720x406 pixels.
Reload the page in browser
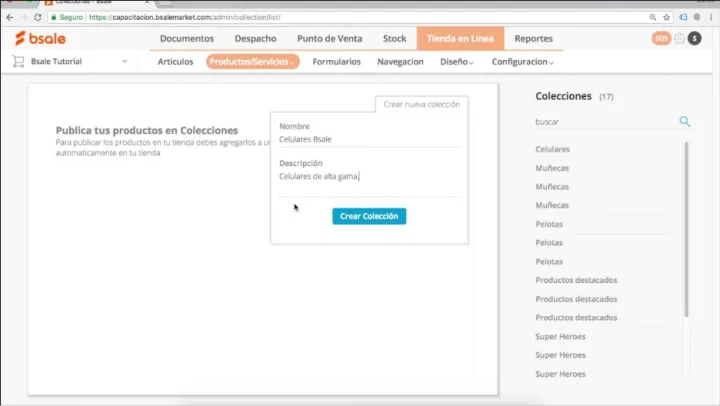38,17
